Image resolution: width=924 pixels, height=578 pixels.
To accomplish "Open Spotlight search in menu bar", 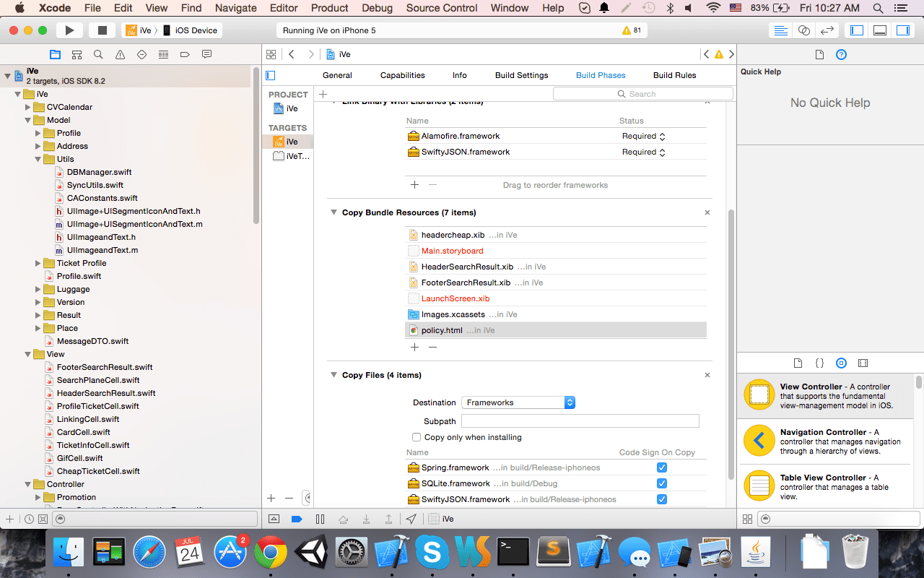I will (878, 8).
